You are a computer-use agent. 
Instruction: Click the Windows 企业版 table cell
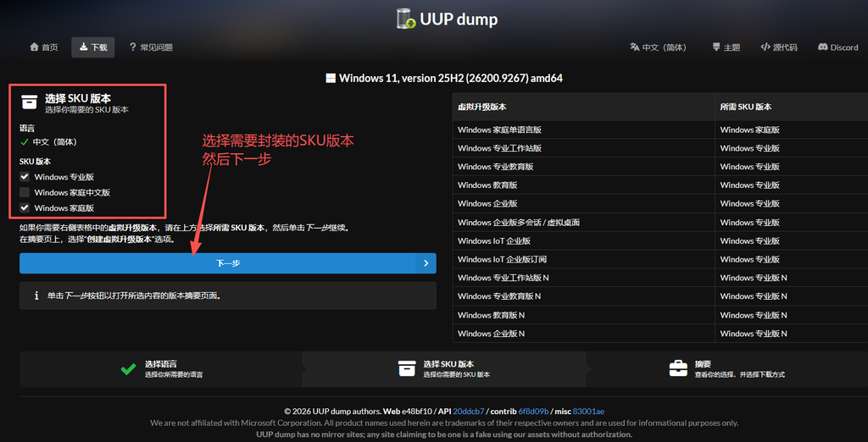click(x=583, y=203)
